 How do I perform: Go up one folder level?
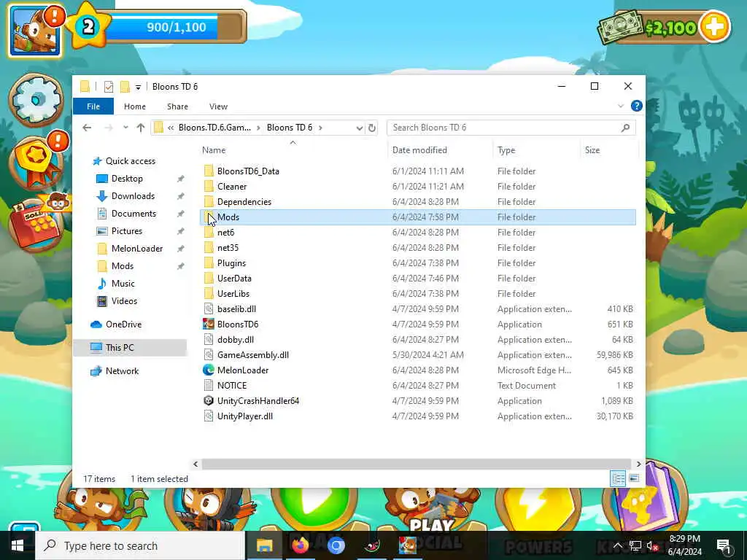[141, 128]
